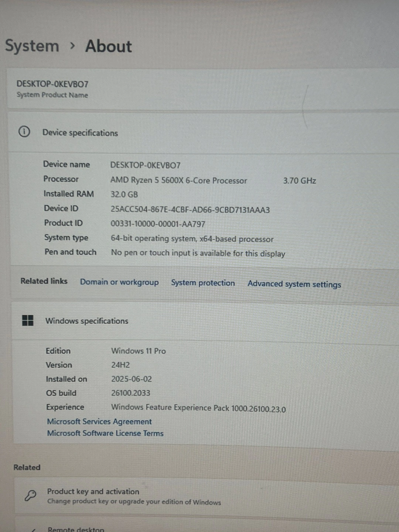Screen dimensions: 399x532
Task: Select DESKTOP-0KEVBO7 heading at top
Action: pyautogui.click(x=52, y=84)
